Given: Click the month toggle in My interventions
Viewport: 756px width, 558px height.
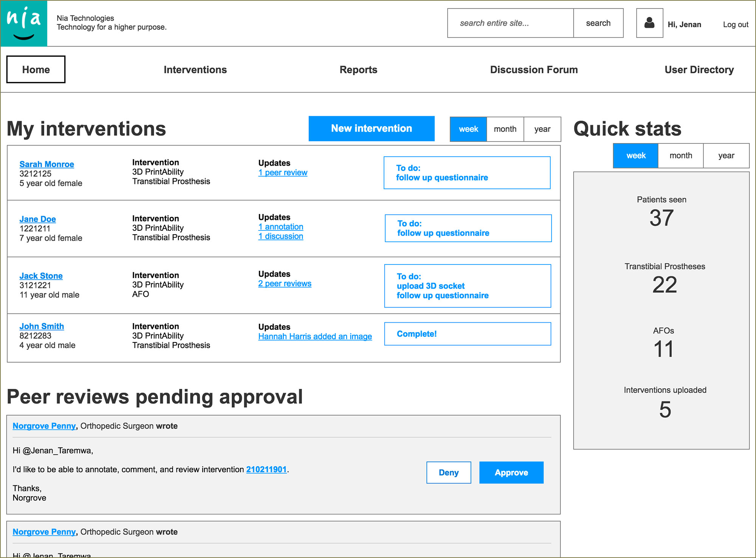Looking at the screenshot, I should click(504, 129).
